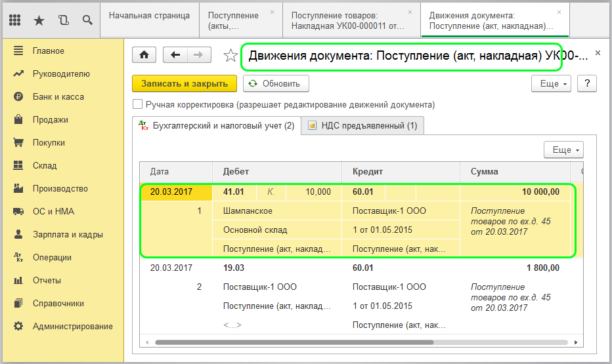Open Склад section in sidebar
Screen dimensions: 612x364
coord(45,166)
